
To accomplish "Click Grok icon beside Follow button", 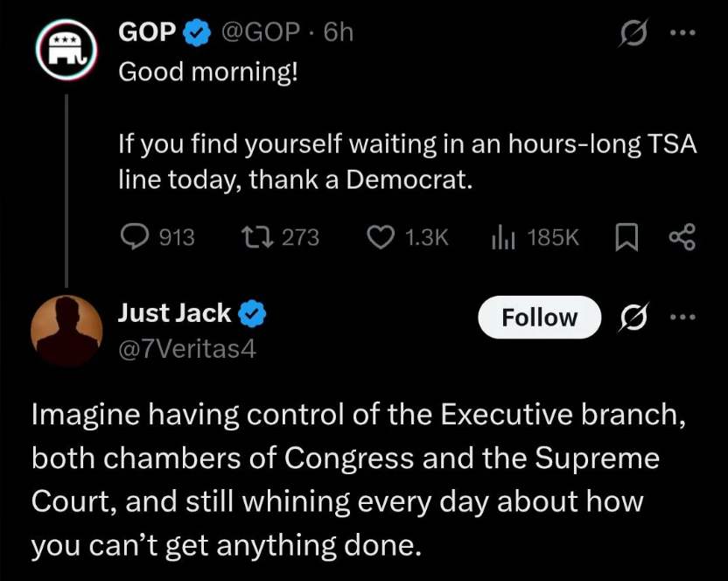I will tap(632, 318).
